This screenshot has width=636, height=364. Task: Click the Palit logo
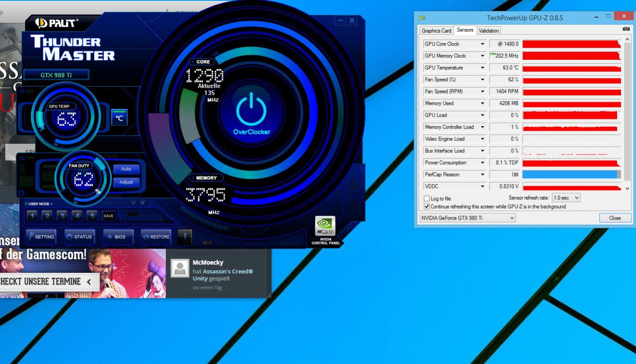[56, 22]
